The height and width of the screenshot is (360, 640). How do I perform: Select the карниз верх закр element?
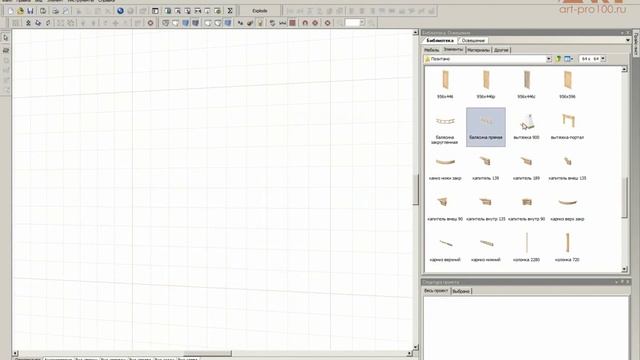coord(567,208)
